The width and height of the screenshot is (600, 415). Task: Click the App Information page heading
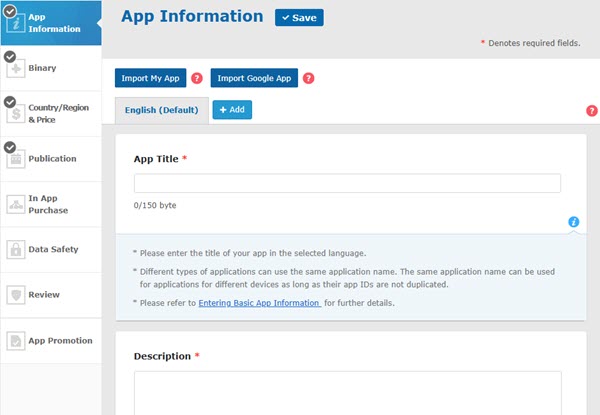pos(192,17)
